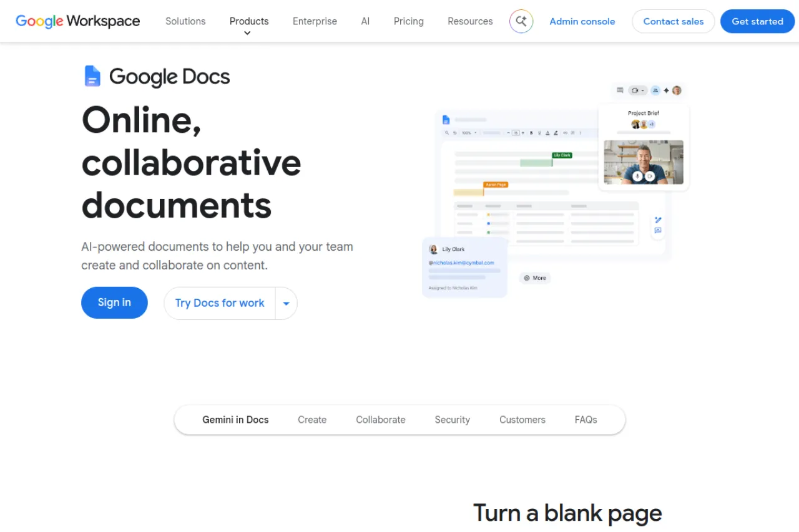This screenshot has height=532, width=799.
Task: Click the blue Get started button
Action: tap(758, 21)
